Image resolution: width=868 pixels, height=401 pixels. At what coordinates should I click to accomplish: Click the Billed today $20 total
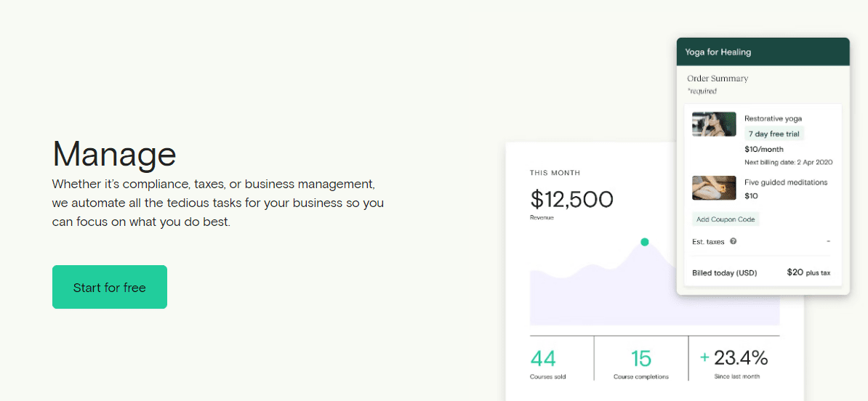pos(795,272)
